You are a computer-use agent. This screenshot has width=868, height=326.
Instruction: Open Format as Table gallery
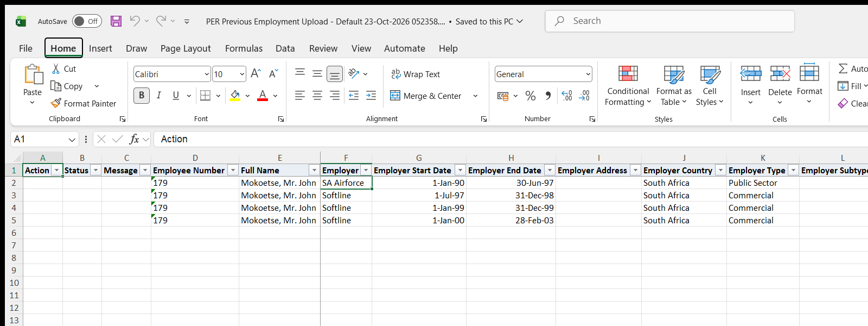674,85
